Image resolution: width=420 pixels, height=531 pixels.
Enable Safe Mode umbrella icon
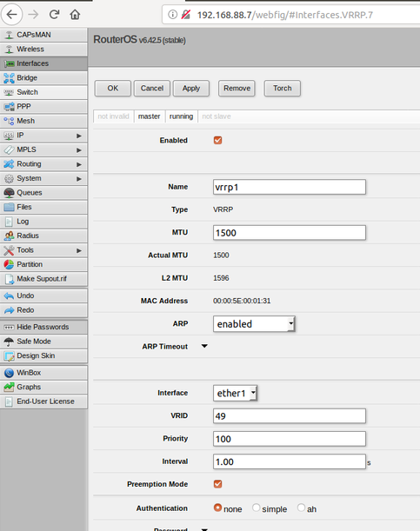point(10,342)
